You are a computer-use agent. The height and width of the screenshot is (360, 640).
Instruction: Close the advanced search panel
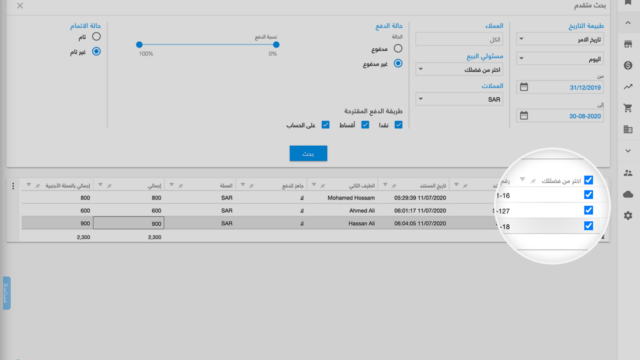[x=20, y=6]
